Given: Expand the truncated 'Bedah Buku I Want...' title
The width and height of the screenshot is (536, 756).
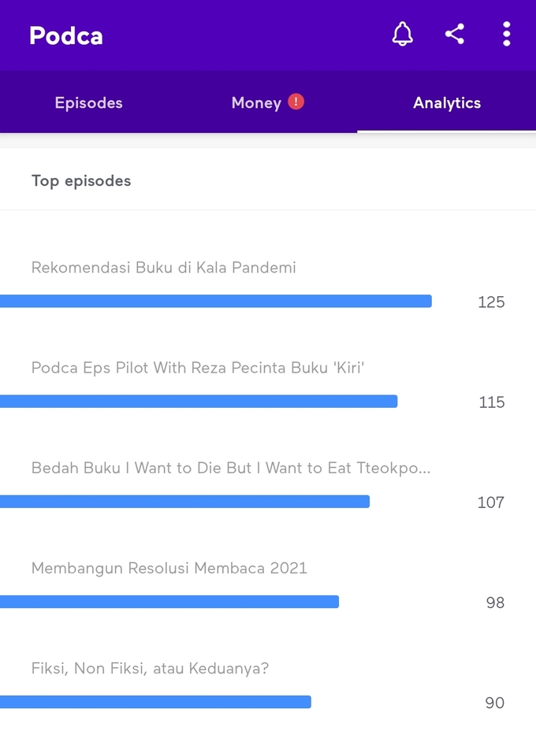Looking at the screenshot, I should (231, 468).
